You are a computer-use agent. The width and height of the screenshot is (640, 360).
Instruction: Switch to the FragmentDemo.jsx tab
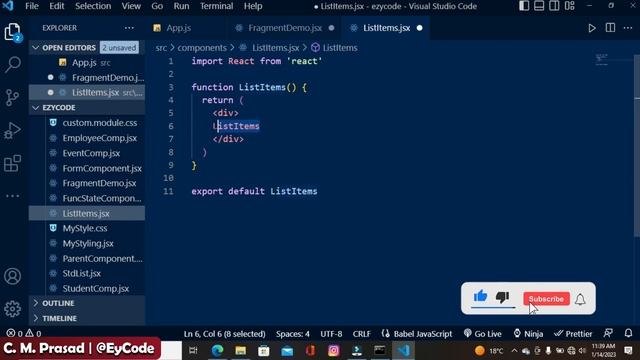click(285, 28)
